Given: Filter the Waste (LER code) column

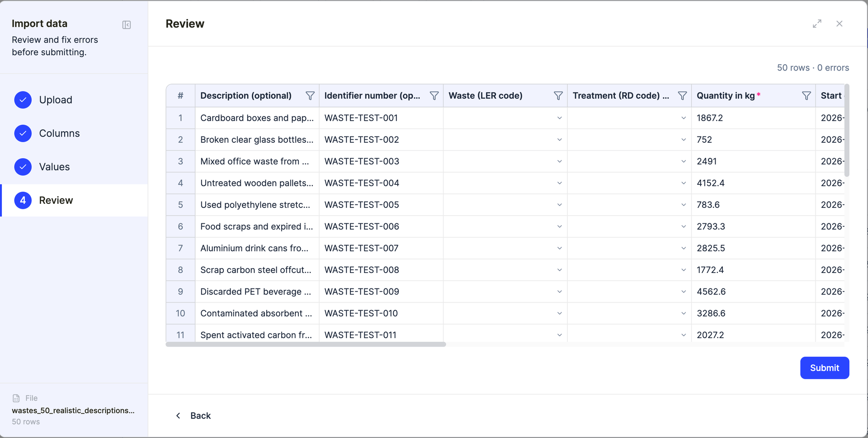Looking at the screenshot, I should pyautogui.click(x=558, y=96).
